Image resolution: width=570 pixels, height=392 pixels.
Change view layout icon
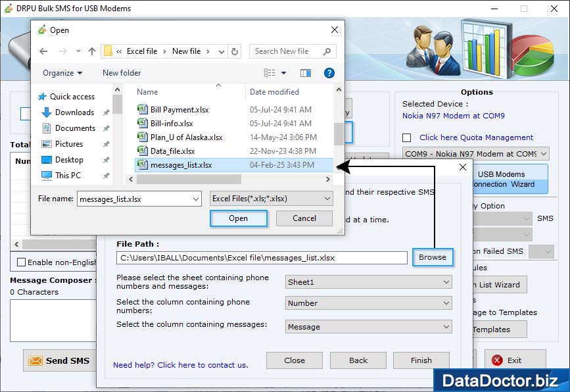coord(270,73)
